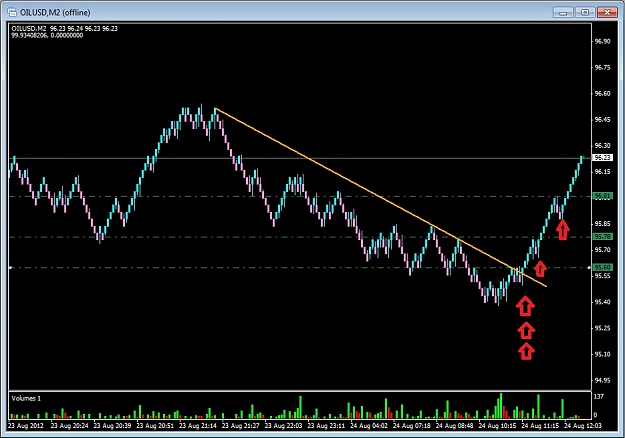This screenshot has height=438, width=625.
Task: Click the 'Volumes 1' indicator label
Action: [x=26, y=398]
